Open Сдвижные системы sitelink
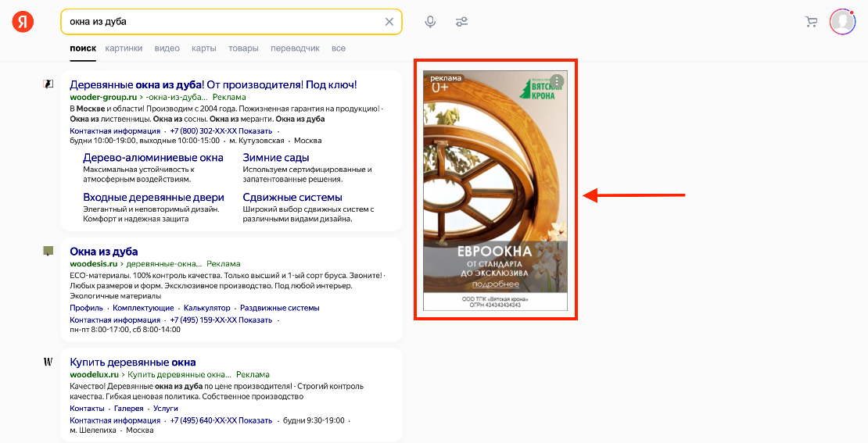 [x=292, y=198]
